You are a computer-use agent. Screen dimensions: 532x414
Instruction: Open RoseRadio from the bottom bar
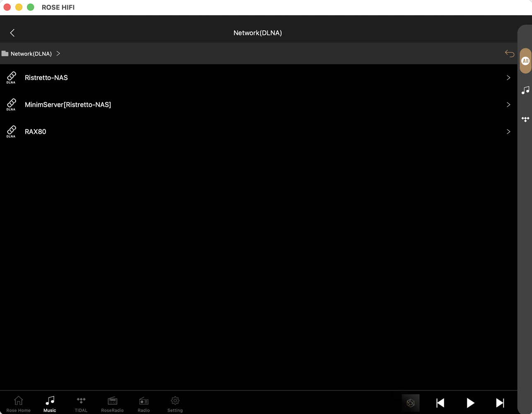pyautogui.click(x=112, y=404)
